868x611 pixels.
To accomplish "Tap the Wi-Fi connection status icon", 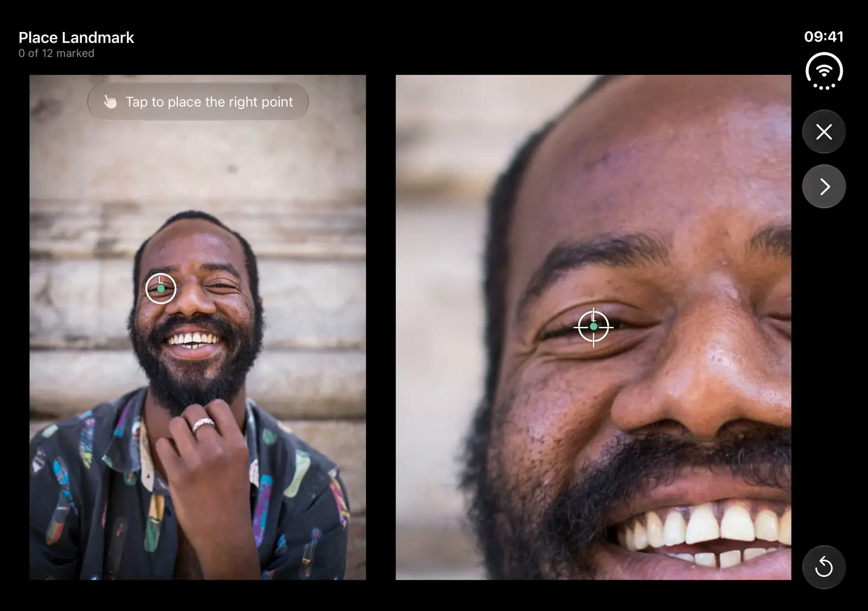I will click(x=824, y=71).
